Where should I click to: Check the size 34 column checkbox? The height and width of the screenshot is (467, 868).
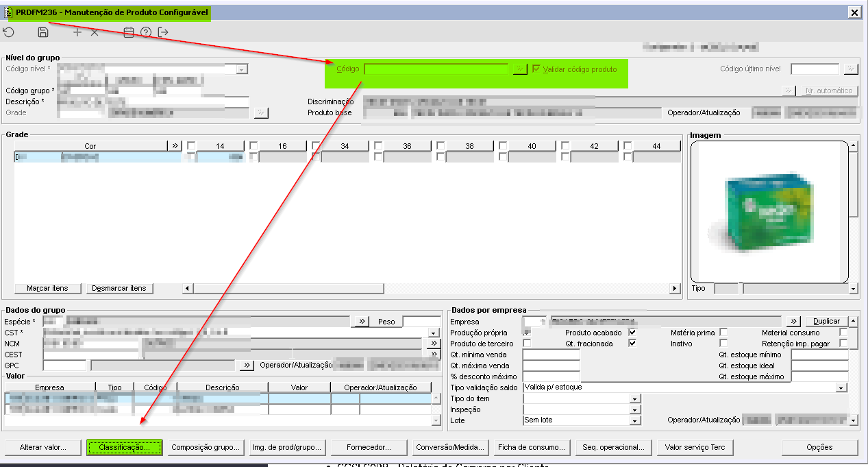[316, 145]
